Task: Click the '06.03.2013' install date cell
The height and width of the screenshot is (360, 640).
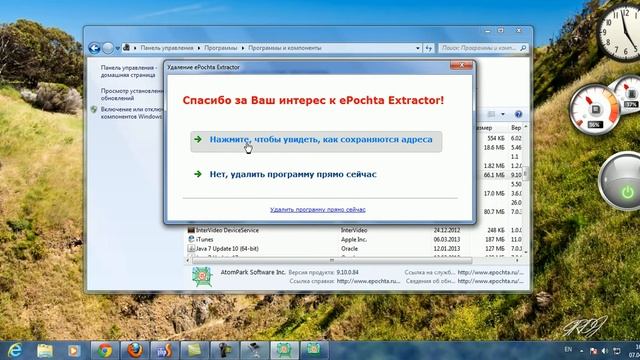Action: click(x=447, y=240)
